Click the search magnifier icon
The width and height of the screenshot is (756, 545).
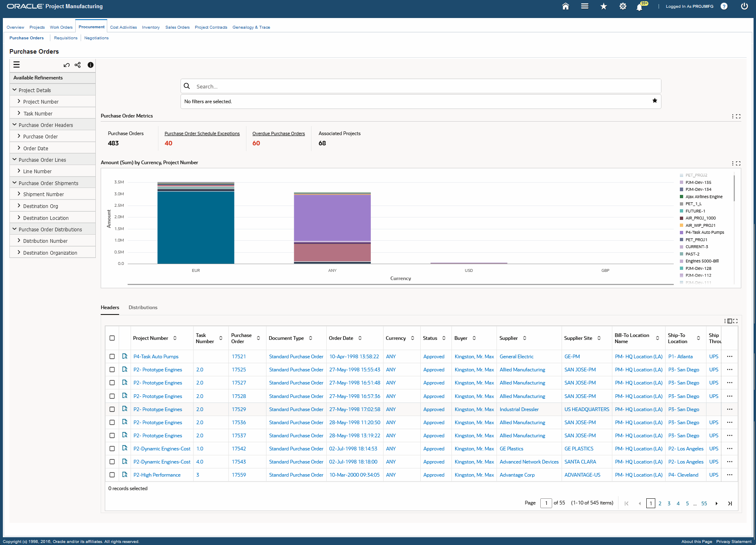(x=187, y=86)
